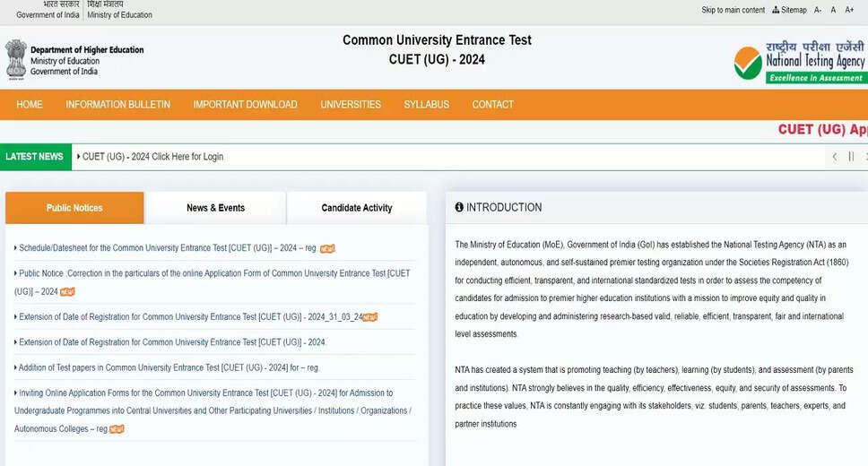This screenshot has height=466, width=868.
Task: Go to previous news ticker item
Action: pos(834,157)
